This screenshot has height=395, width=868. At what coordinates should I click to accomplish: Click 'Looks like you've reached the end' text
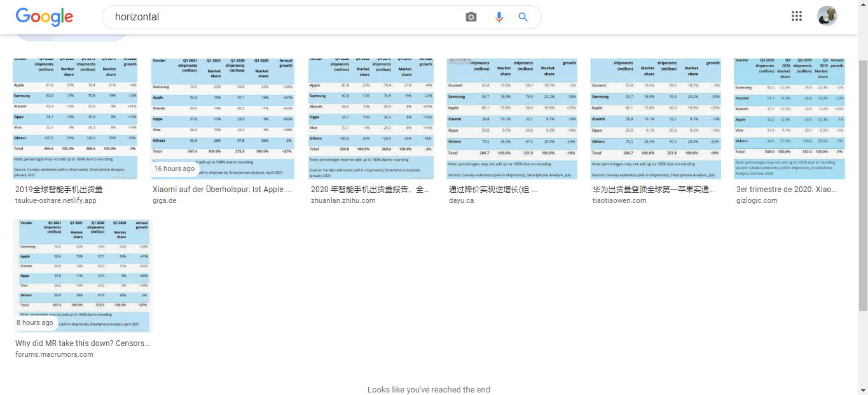(429, 389)
